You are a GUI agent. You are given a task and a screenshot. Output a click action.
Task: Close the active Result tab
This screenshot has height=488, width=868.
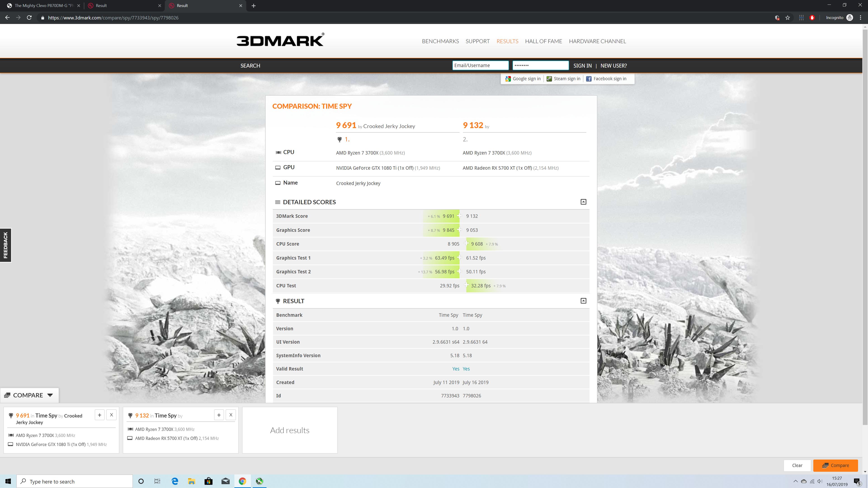click(241, 5)
